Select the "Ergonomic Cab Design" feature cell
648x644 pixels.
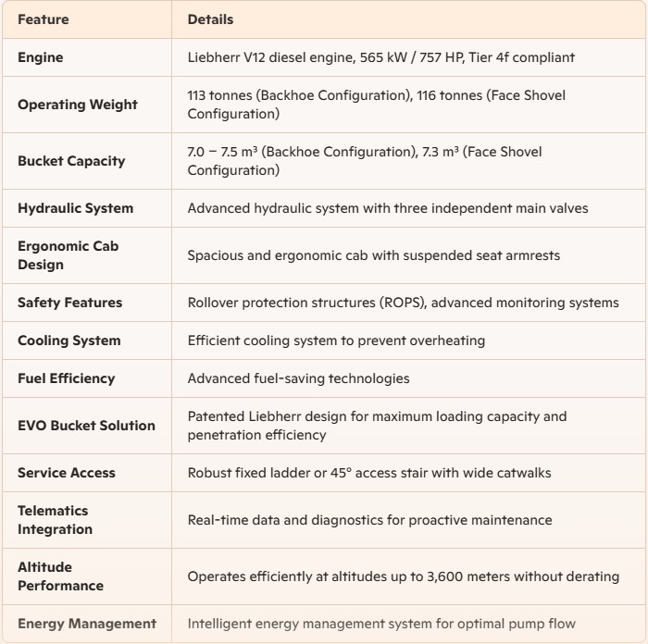68,255
